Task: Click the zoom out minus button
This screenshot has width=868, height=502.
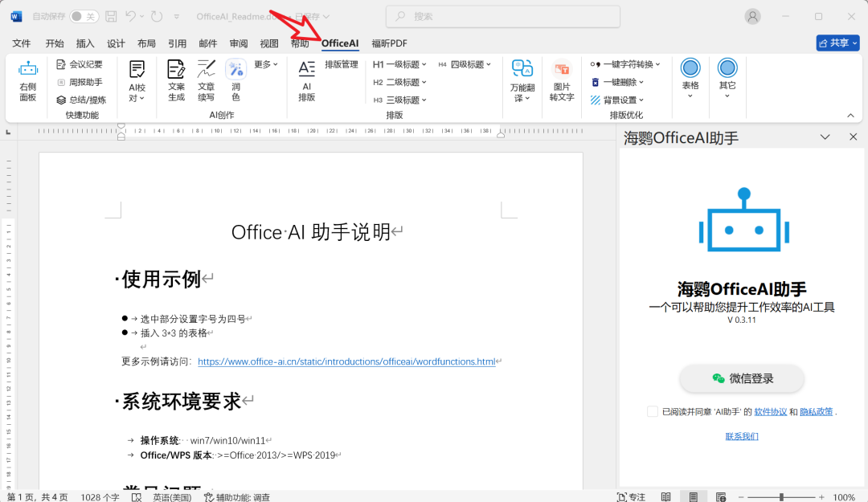Action: click(741, 497)
